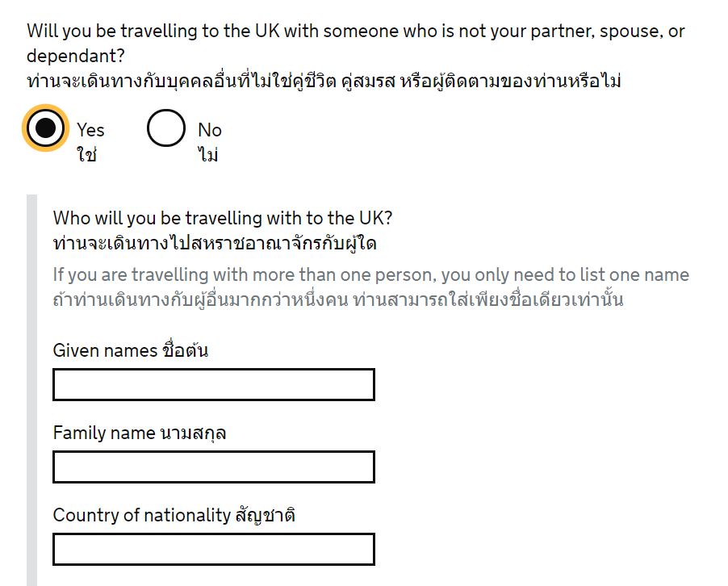Focus the Country of nationality input field
This screenshot has height=586, width=728.
click(214, 550)
